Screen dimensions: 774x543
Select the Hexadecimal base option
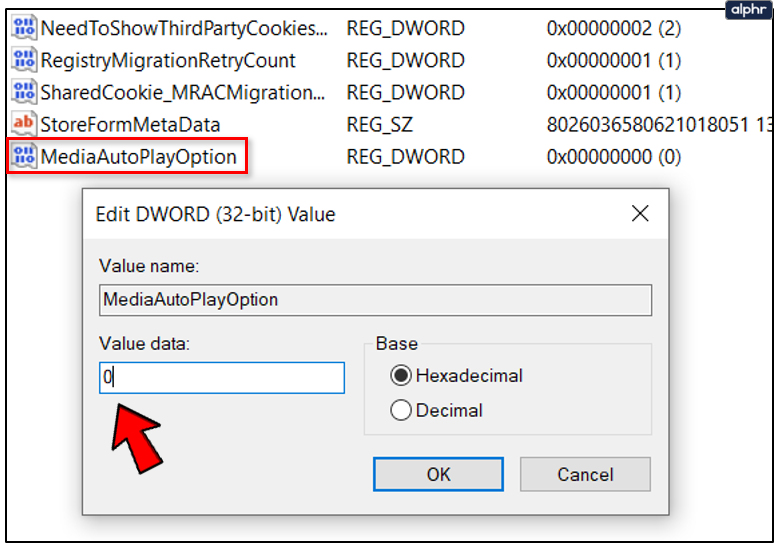coord(402,376)
